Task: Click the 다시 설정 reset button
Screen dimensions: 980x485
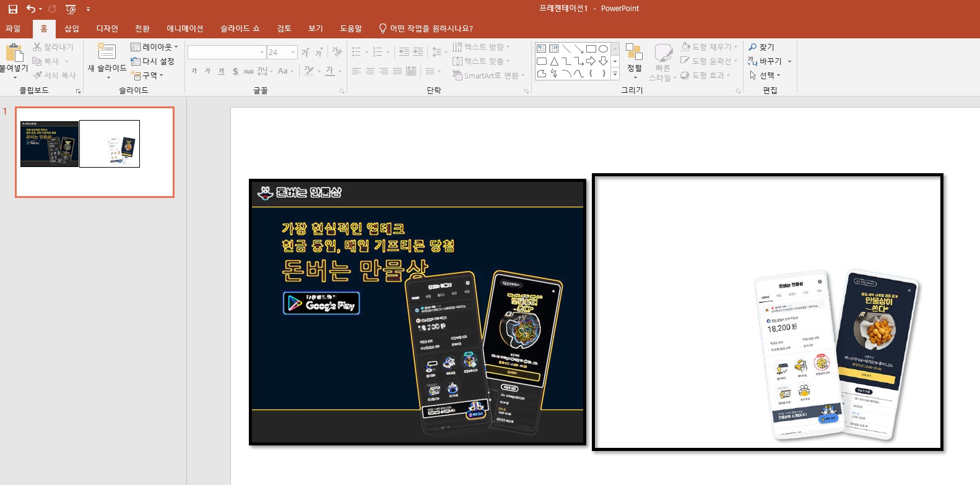Action: pyautogui.click(x=152, y=61)
